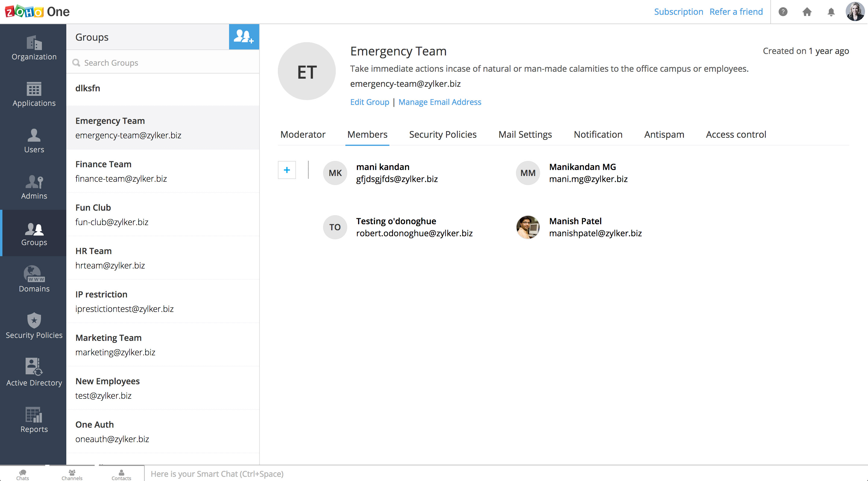Image resolution: width=868 pixels, height=481 pixels.
Task: Go to Admins in the sidebar
Action: [34, 187]
